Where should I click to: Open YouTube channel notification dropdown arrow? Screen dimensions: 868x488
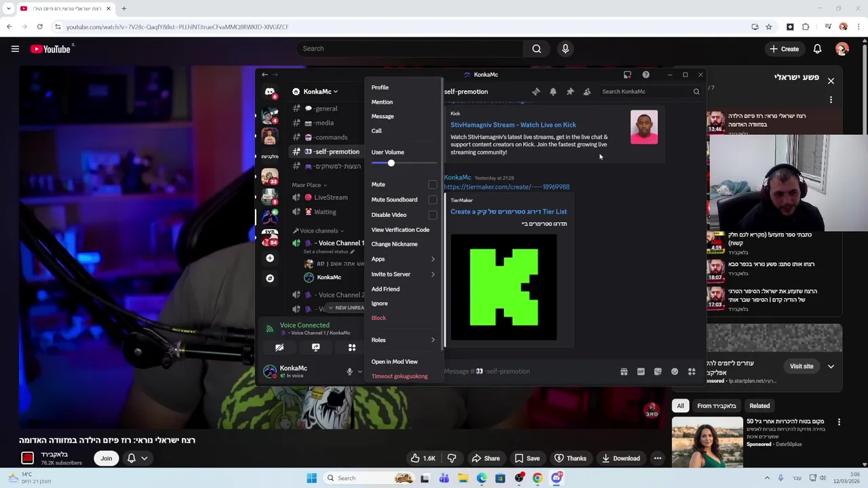144,458
